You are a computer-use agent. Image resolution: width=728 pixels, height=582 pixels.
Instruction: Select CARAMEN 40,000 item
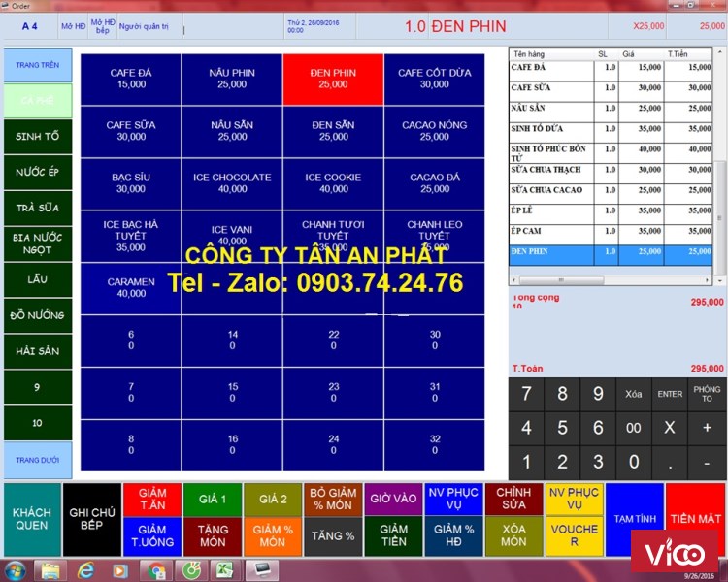click(131, 288)
